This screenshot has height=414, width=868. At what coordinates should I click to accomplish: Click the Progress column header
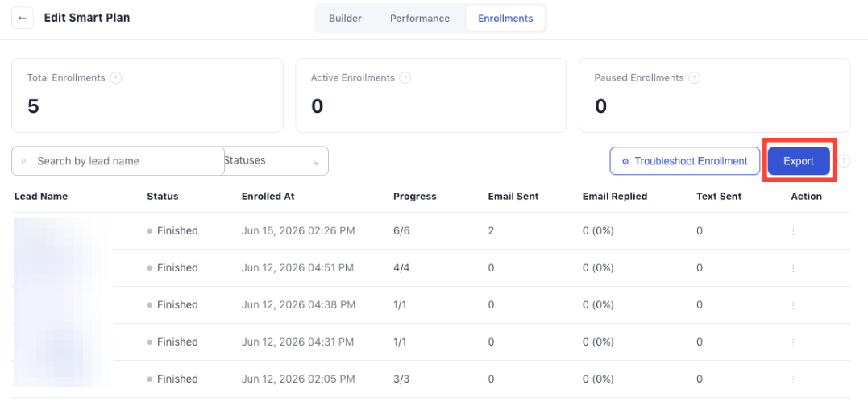414,196
